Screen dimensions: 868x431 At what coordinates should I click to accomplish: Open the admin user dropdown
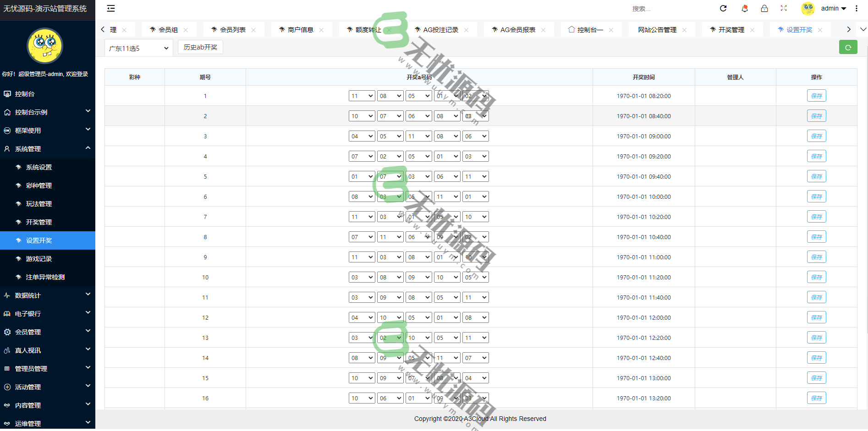coord(833,8)
